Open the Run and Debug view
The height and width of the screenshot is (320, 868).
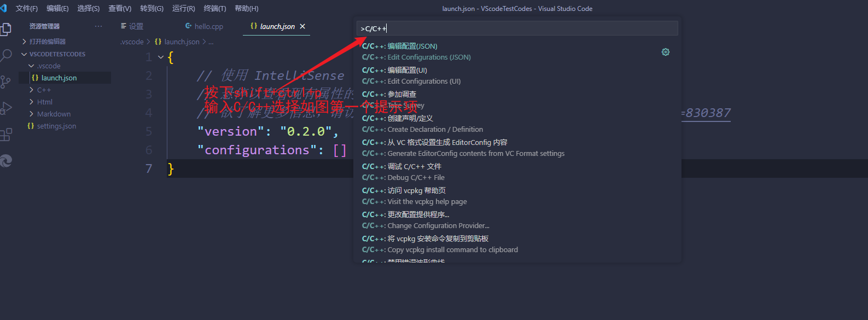pos(6,108)
